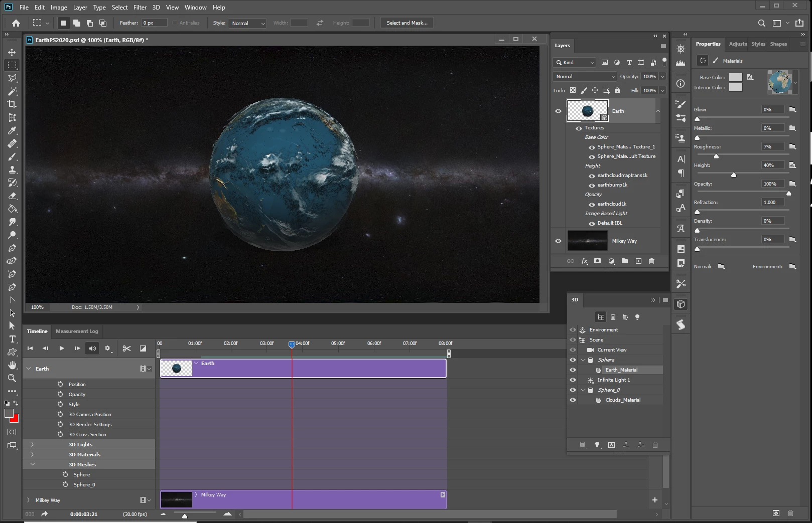
Task: Toggle visibility of earthbump1k texture
Action: click(x=592, y=185)
